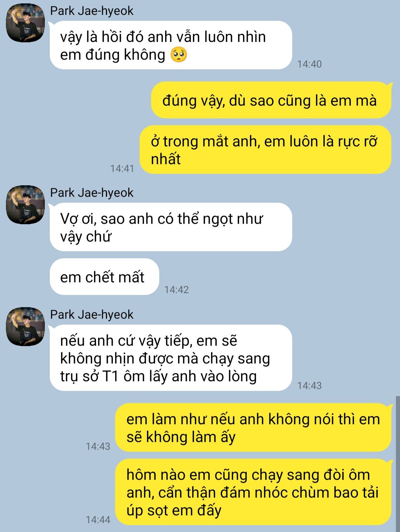Select yellow bubble "em làm như nếu anh không nói"
400x532 pixels.
click(x=253, y=428)
